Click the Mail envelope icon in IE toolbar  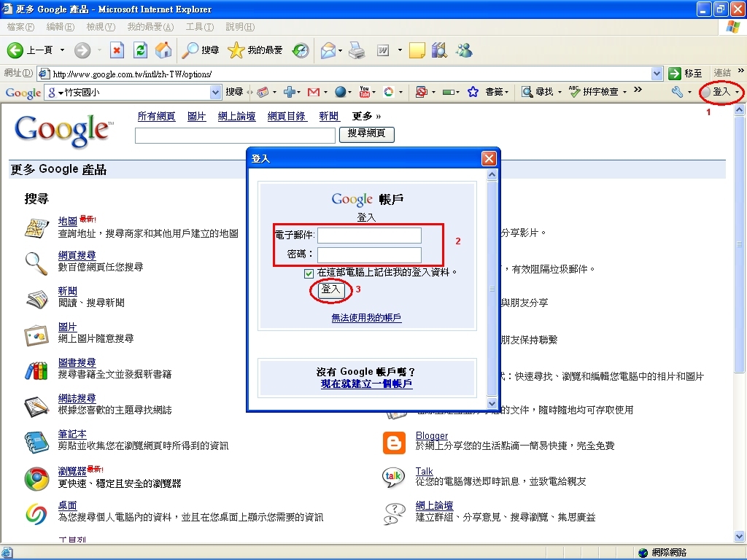click(x=328, y=50)
